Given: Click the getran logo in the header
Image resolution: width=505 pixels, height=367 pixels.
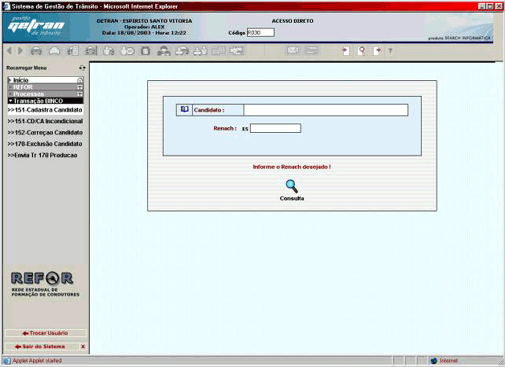Looking at the screenshot, I should tap(36, 26).
